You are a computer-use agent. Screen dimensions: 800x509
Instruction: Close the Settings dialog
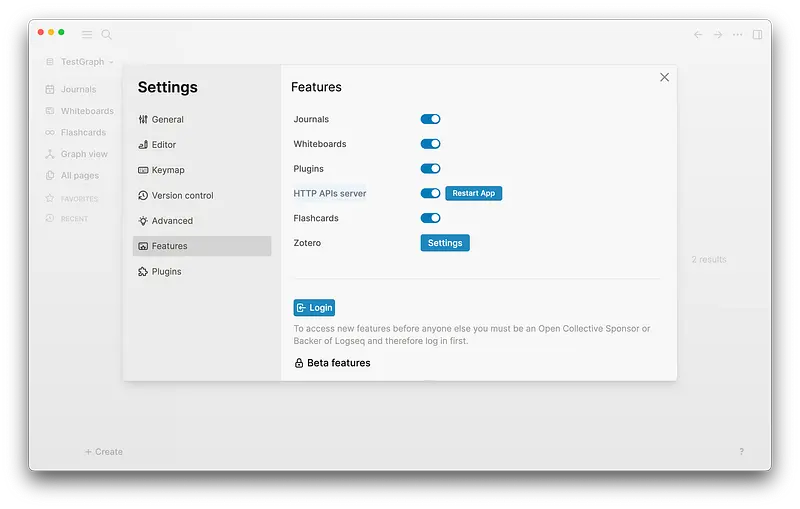point(664,77)
